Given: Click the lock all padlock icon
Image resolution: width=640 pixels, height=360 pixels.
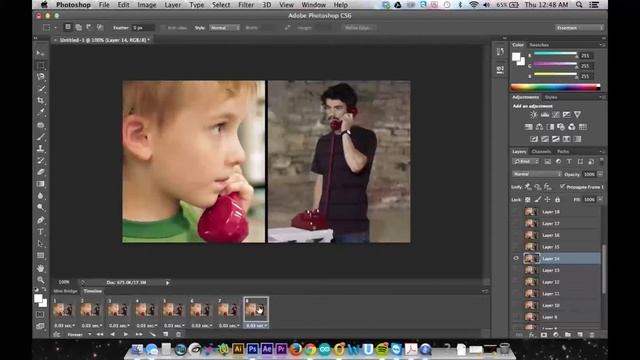Looking at the screenshot, I should [x=558, y=200].
